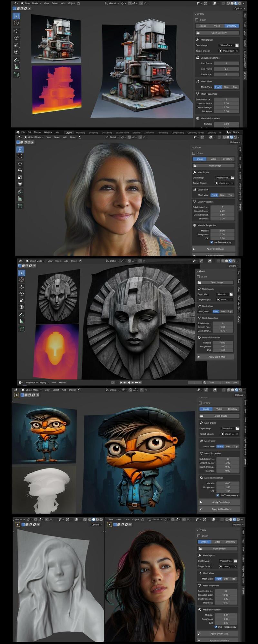
Task: Open the Playback dropdown in the timeline
Action: pyautogui.click(x=32, y=383)
